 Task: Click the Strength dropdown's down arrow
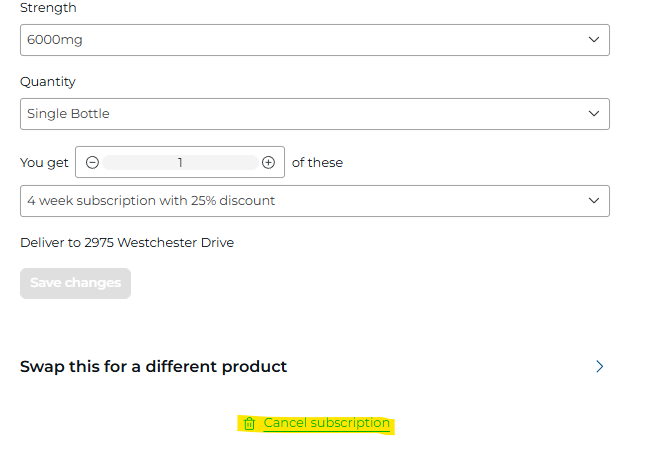594,40
